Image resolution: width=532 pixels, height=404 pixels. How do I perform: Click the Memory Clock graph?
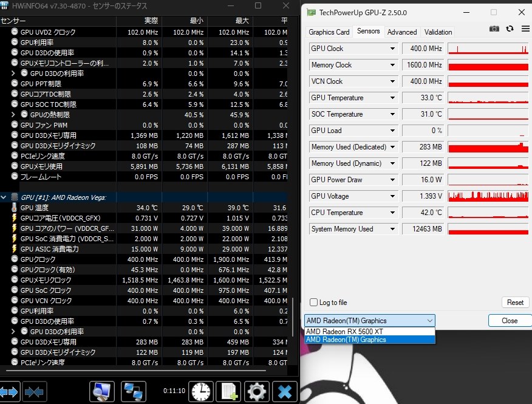pos(488,65)
